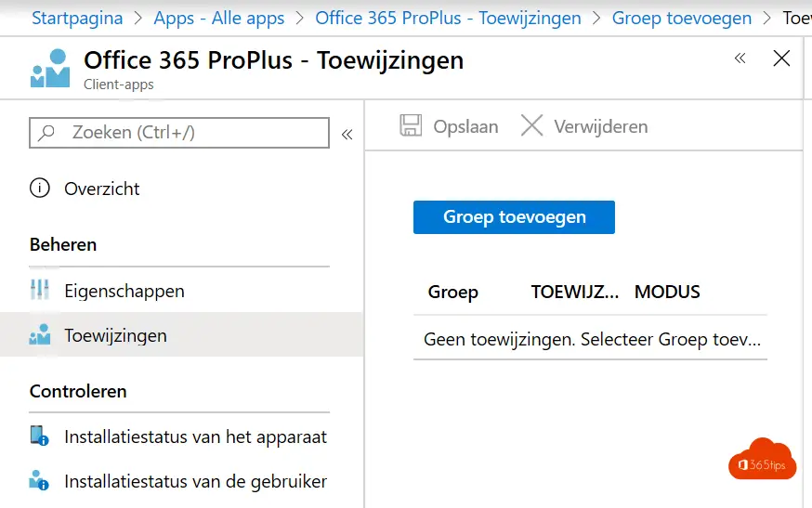
Task: Click the Toewijzingen people icon
Action: click(x=40, y=334)
